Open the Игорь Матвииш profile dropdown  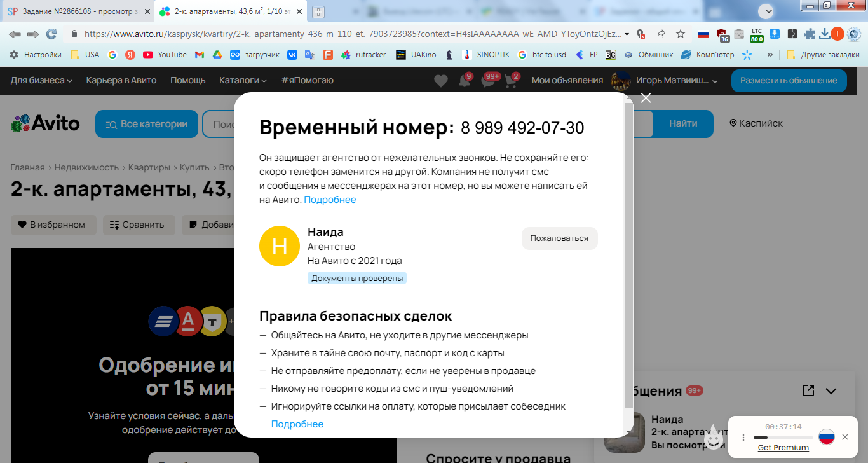tap(665, 80)
